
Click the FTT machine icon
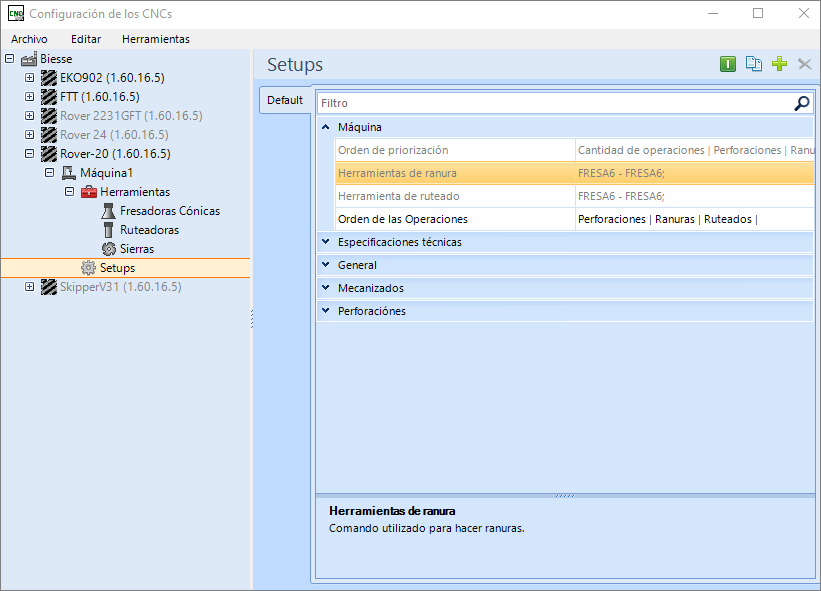coord(49,97)
